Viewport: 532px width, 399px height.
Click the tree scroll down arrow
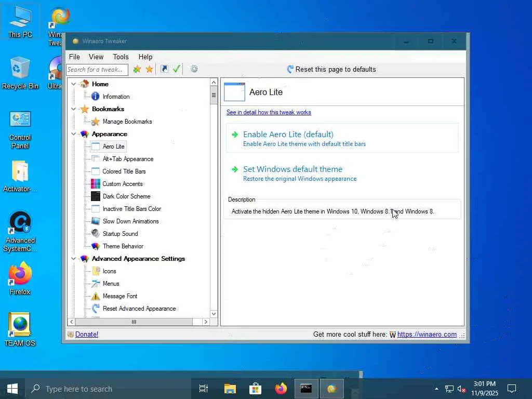click(x=214, y=314)
